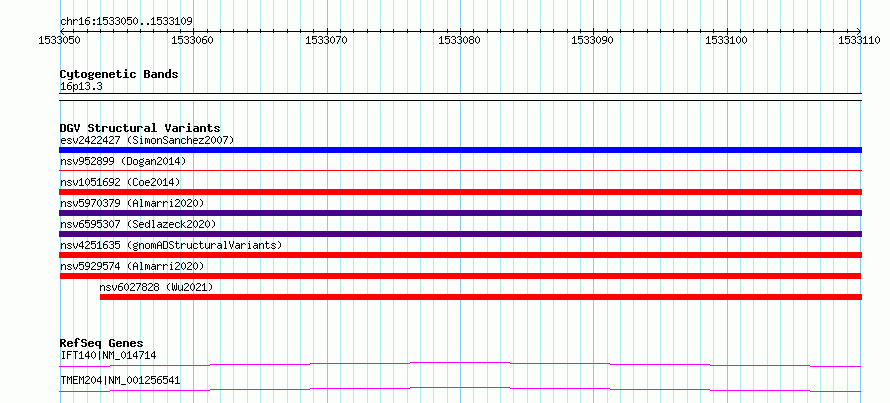Open the nsv4251635 (gnomADStructuralVariants) label
The width and height of the screenshot is (890, 403).
(x=171, y=245)
